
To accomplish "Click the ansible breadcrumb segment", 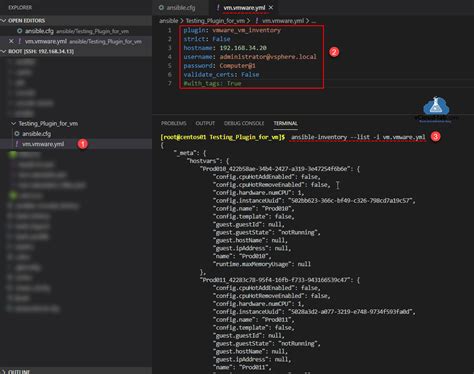I will [169, 21].
